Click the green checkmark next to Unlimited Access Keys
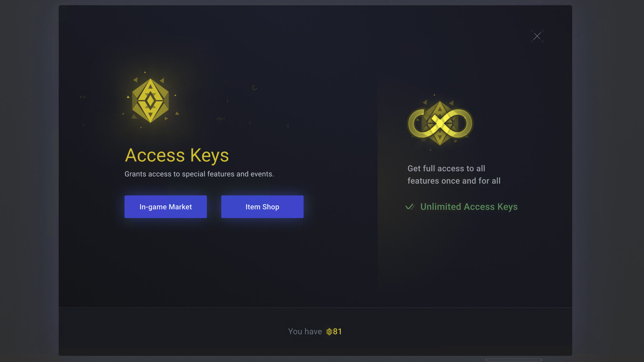This screenshot has height=362, width=644. 410,207
